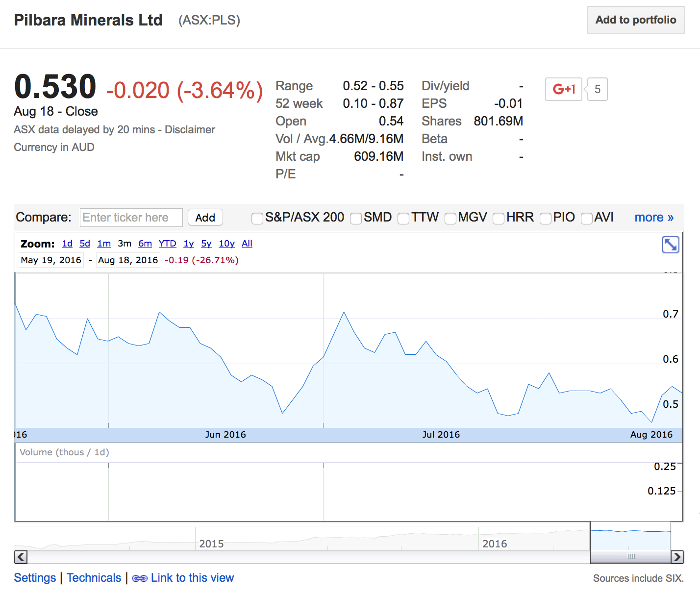Click the chain icon beside Link to this view

coord(140,578)
